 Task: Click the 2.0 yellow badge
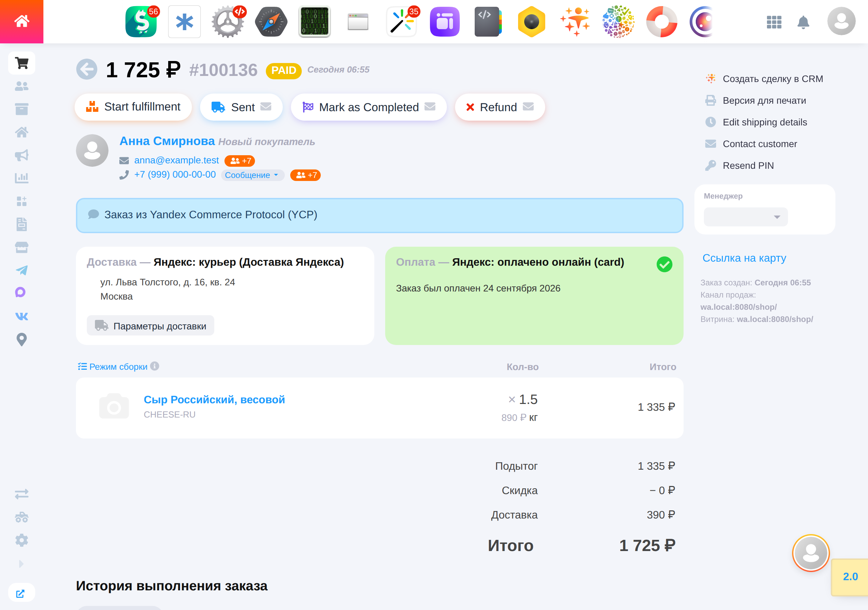(850, 577)
